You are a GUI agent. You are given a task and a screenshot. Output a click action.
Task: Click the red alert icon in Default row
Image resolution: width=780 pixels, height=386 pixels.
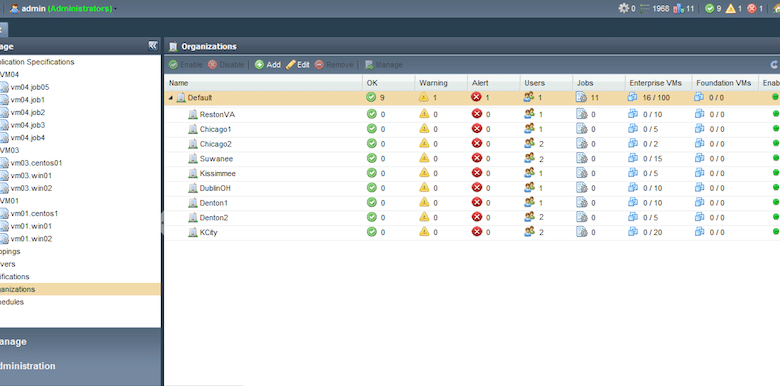(x=477, y=97)
